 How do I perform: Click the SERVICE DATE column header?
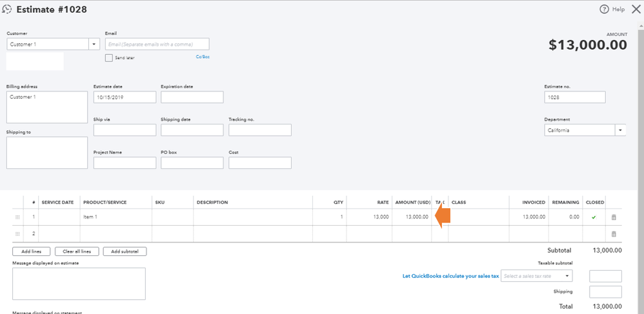[57, 202]
